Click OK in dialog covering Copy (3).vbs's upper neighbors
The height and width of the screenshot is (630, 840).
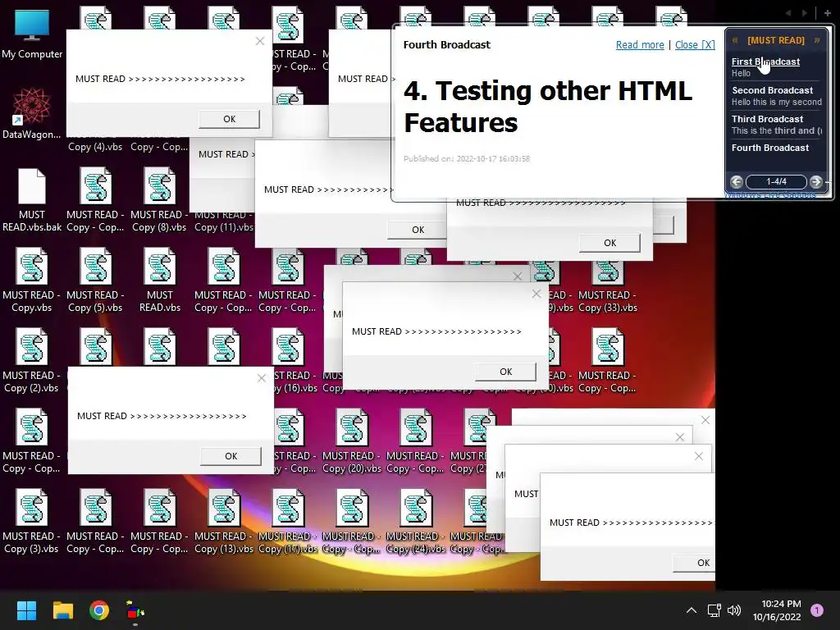[231, 456]
